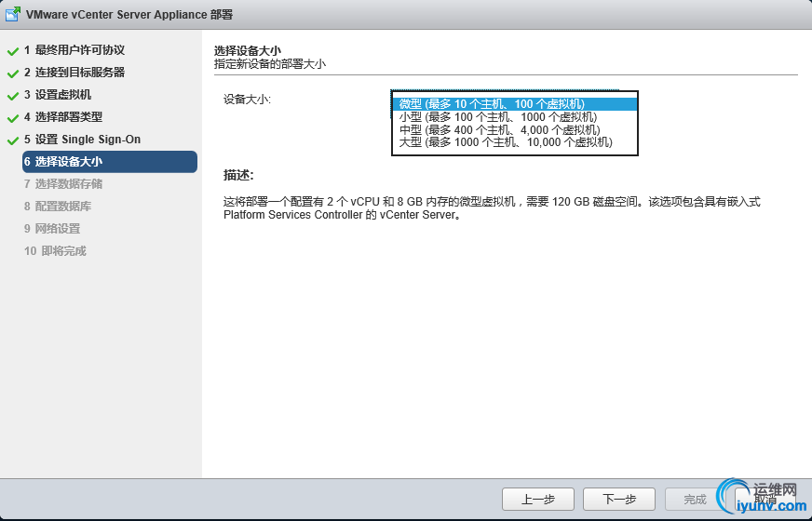Click the 下一步 next button
The image size is (812, 521).
click(619, 500)
